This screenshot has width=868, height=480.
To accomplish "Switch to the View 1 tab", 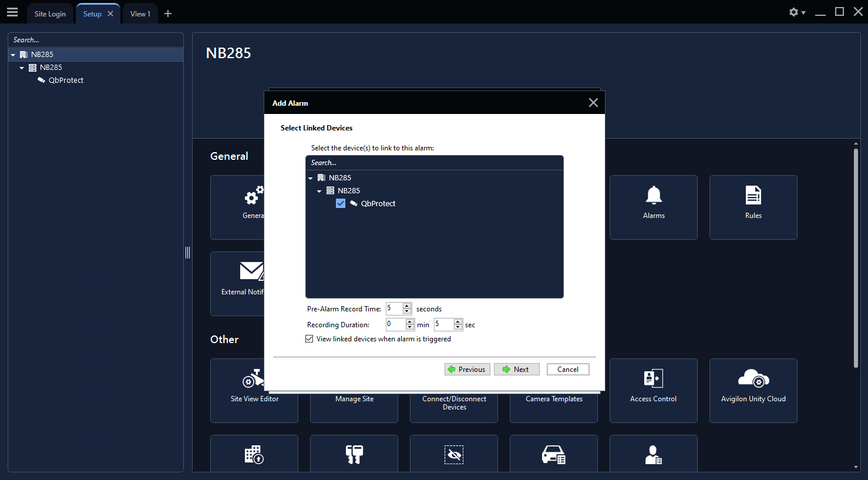I will (140, 14).
